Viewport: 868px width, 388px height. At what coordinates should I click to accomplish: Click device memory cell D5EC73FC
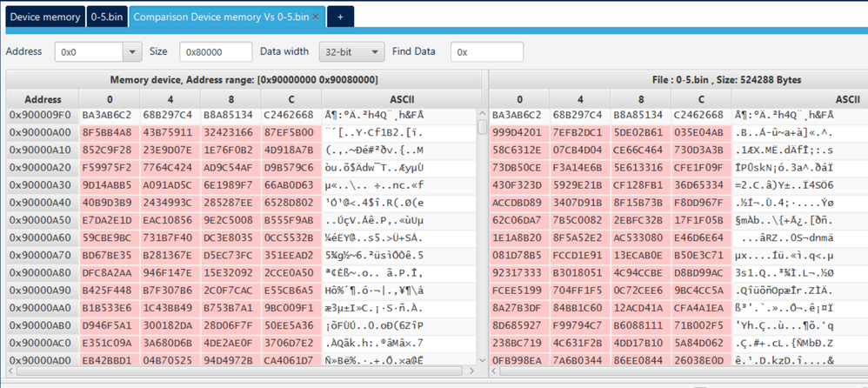[230, 256]
